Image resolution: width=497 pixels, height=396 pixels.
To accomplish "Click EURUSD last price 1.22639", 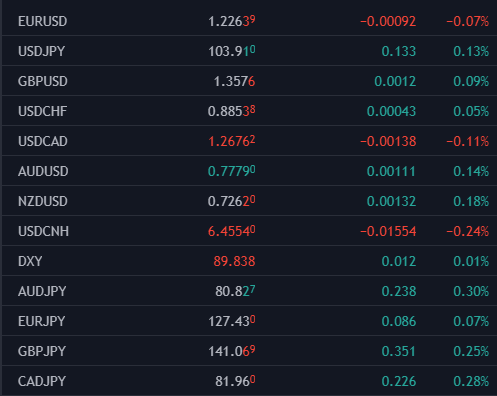I will click(232, 21).
